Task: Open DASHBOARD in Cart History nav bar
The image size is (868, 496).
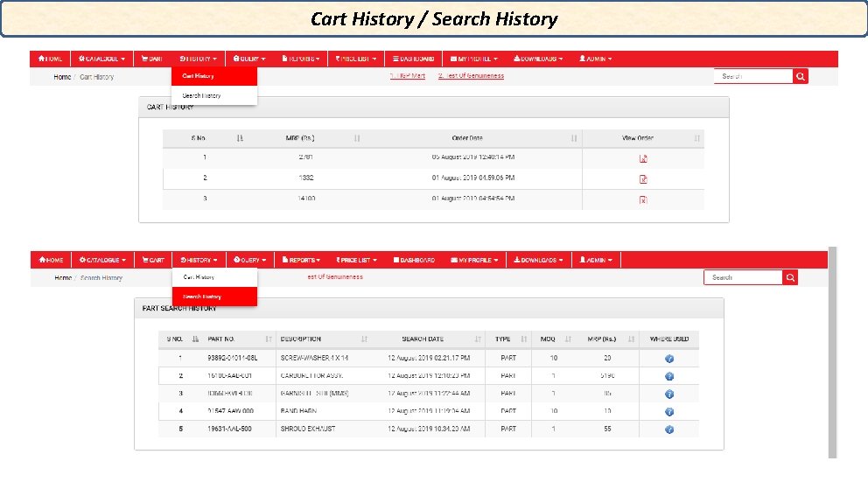Action: point(414,59)
